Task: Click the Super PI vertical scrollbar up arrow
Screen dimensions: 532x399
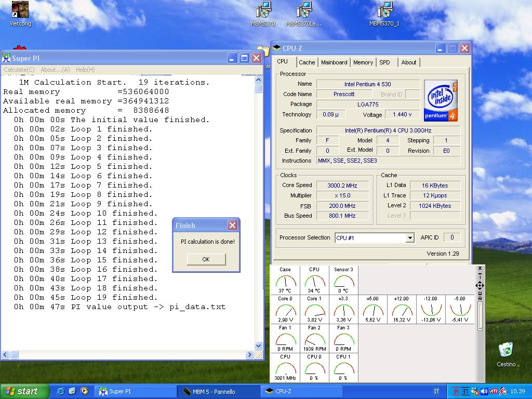Action: click(258, 79)
